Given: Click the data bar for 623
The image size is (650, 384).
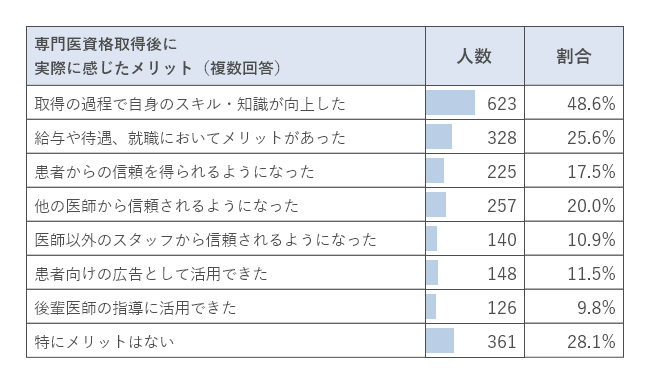Looking at the screenshot, I should point(451,102).
